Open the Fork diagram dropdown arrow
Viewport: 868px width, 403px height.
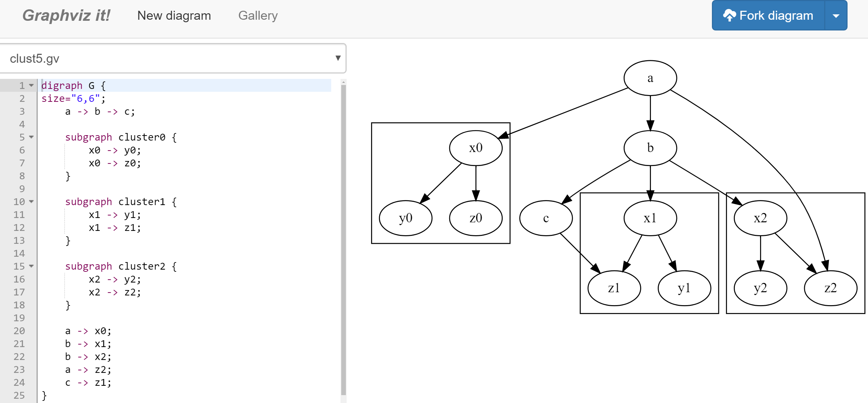[x=836, y=15]
